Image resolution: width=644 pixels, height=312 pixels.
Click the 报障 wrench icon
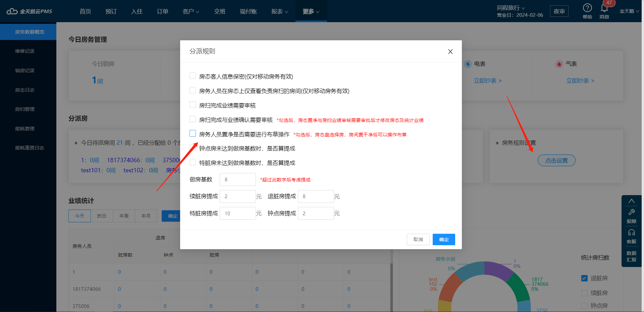coord(632,212)
